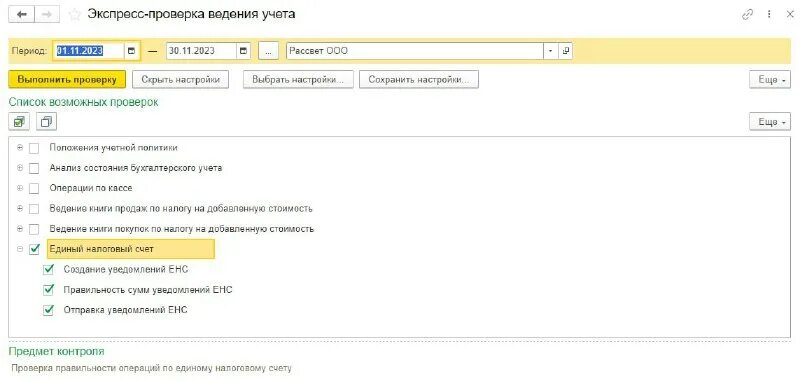Open the top toolbar Еще menu

coord(770,80)
